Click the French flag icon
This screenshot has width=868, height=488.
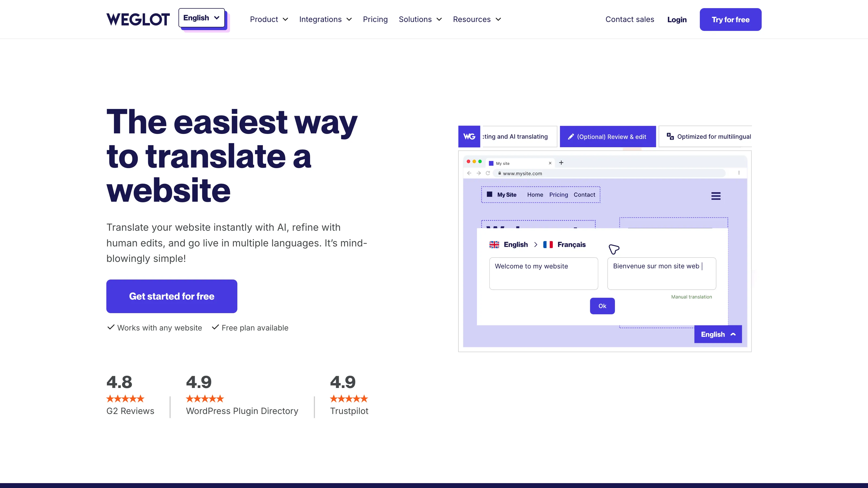(x=548, y=245)
